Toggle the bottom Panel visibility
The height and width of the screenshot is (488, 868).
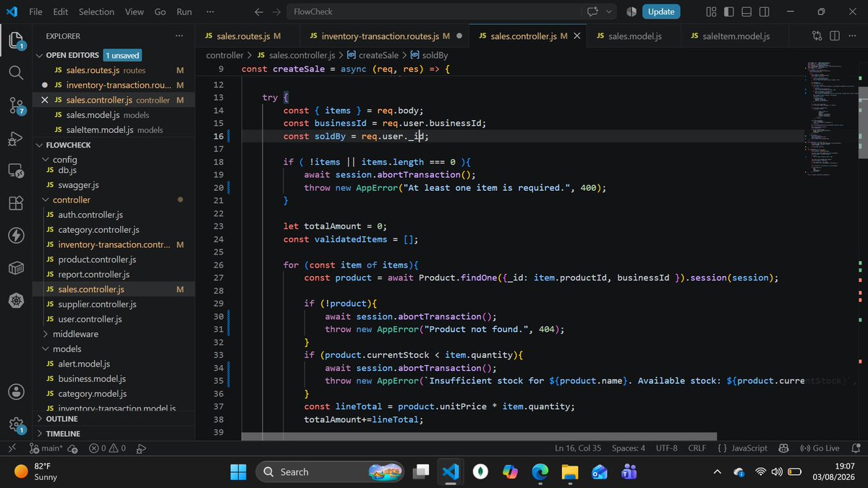[746, 12]
